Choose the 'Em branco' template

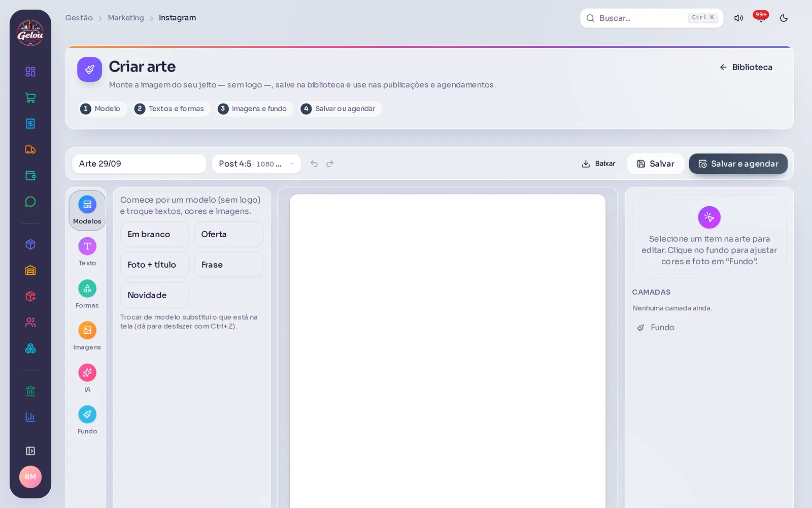click(x=155, y=234)
